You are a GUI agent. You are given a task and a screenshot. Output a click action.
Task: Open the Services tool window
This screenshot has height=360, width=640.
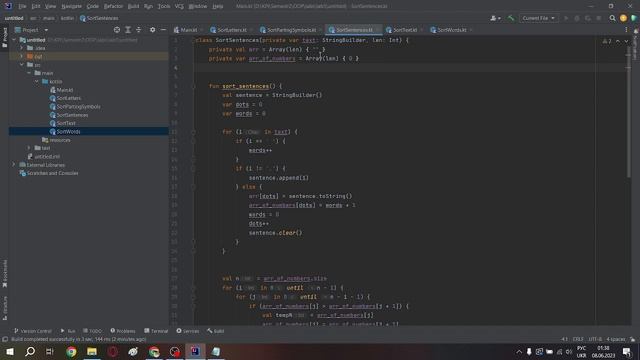click(188, 331)
